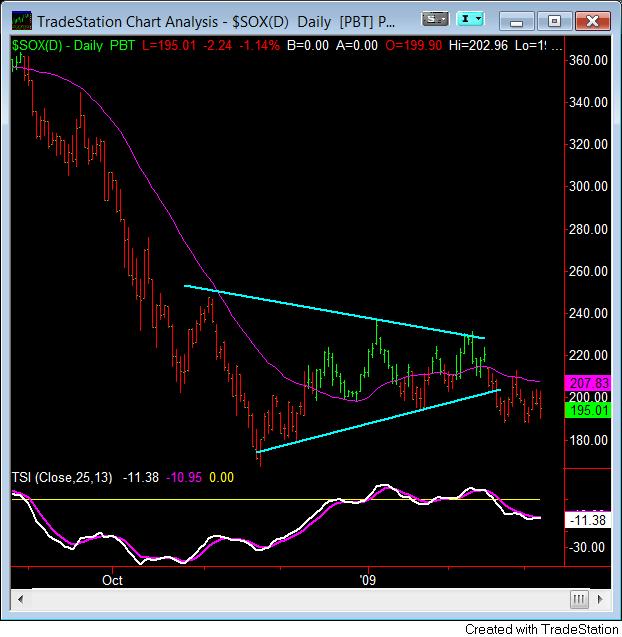This screenshot has width=622, height=637.
Task: Open the cyan I interval-link dropdown
Action: pyautogui.click(x=470, y=19)
